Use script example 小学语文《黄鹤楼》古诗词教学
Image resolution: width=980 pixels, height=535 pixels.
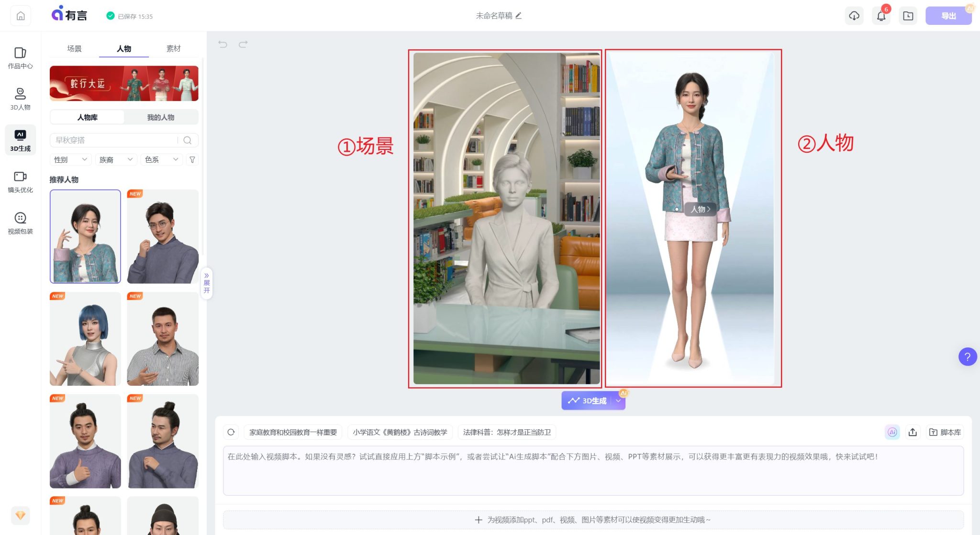[400, 432]
